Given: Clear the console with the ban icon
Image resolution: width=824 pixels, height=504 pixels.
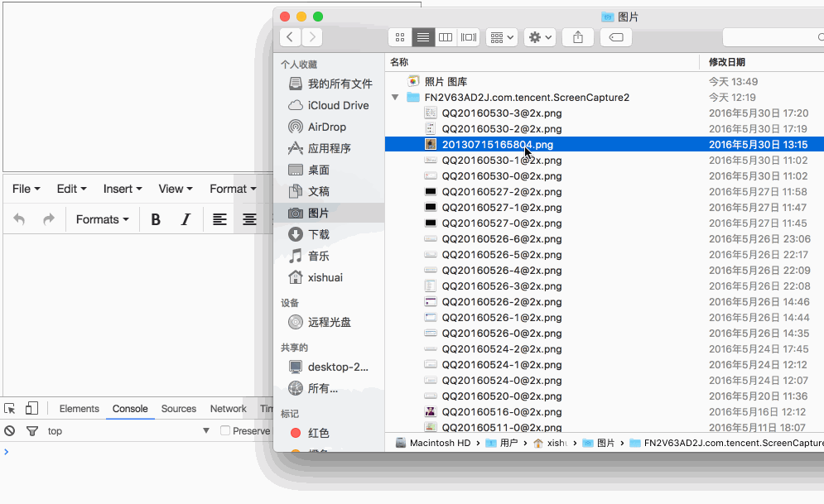Looking at the screenshot, I should [9, 430].
